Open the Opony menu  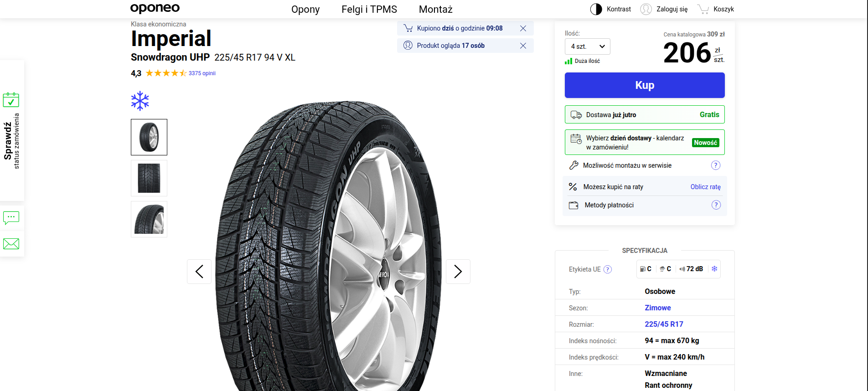[x=305, y=10]
